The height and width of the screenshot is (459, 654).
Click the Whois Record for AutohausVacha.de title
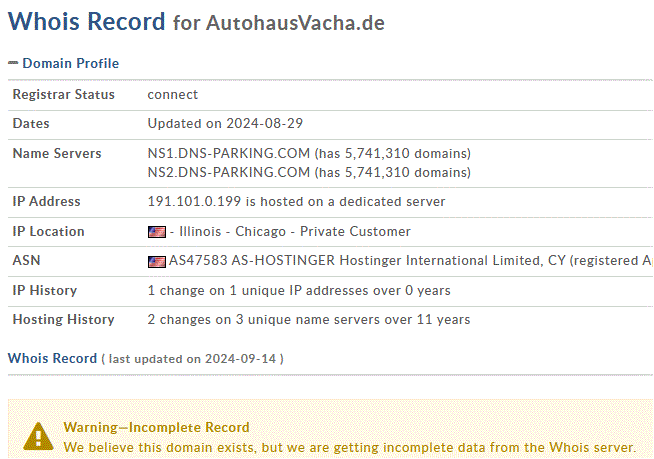[x=196, y=22]
